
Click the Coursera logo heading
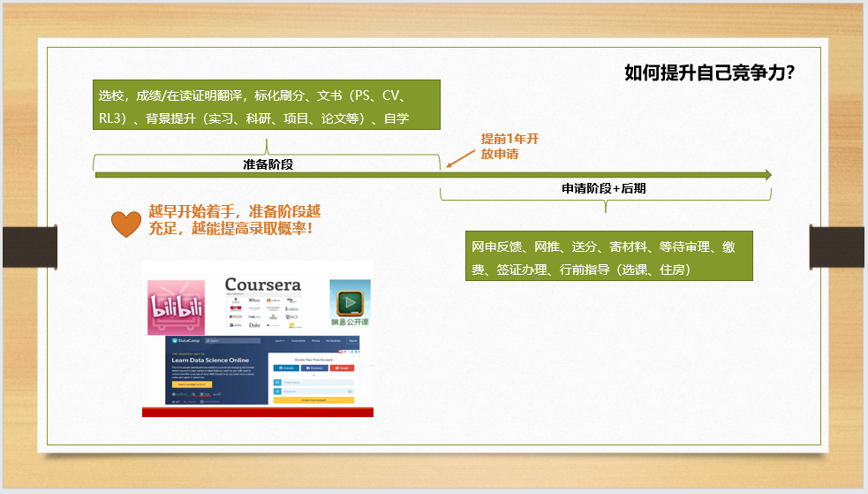pyautogui.click(x=262, y=285)
